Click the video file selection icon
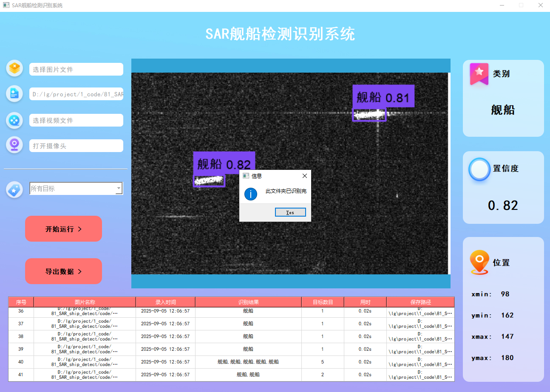This screenshot has height=392, width=550. tap(14, 120)
